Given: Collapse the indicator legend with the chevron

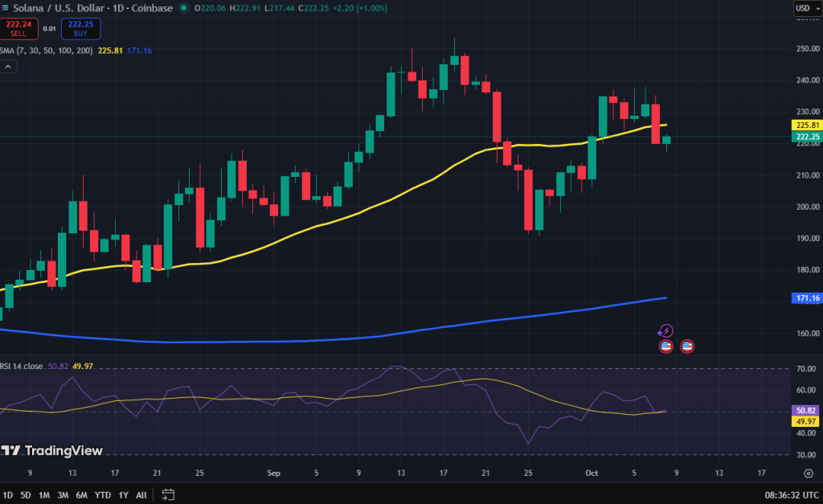Looking at the screenshot, I should [x=8, y=67].
